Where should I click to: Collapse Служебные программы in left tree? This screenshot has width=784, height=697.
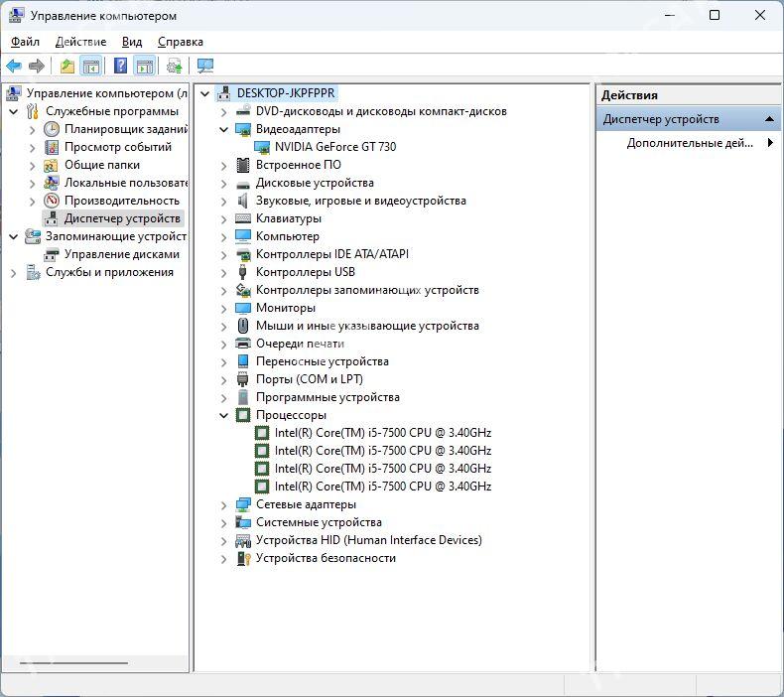(14, 111)
